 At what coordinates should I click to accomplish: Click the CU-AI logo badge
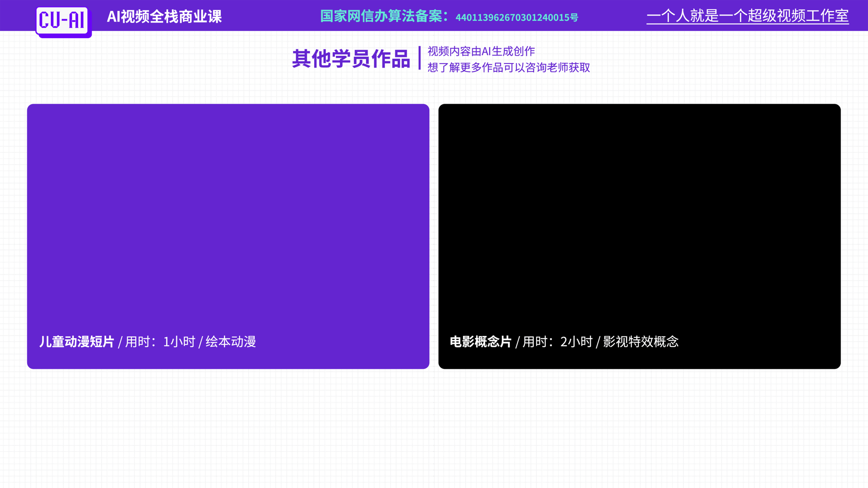click(x=62, y=20)
